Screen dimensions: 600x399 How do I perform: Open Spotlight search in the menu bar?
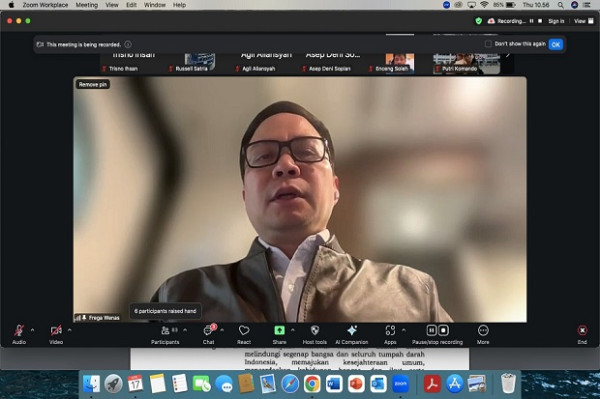[561, 5]
